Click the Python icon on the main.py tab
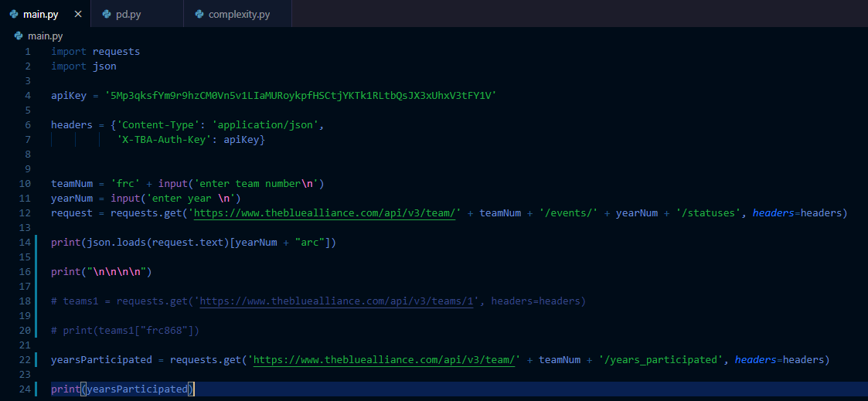 pyautogui.click(x=15, y=14)
